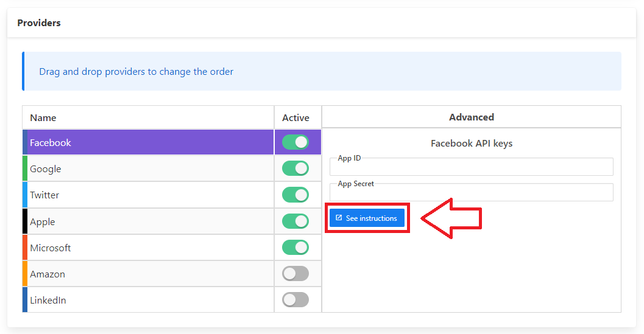
Task: Select the Apple provider row
Action: (146, 221)
